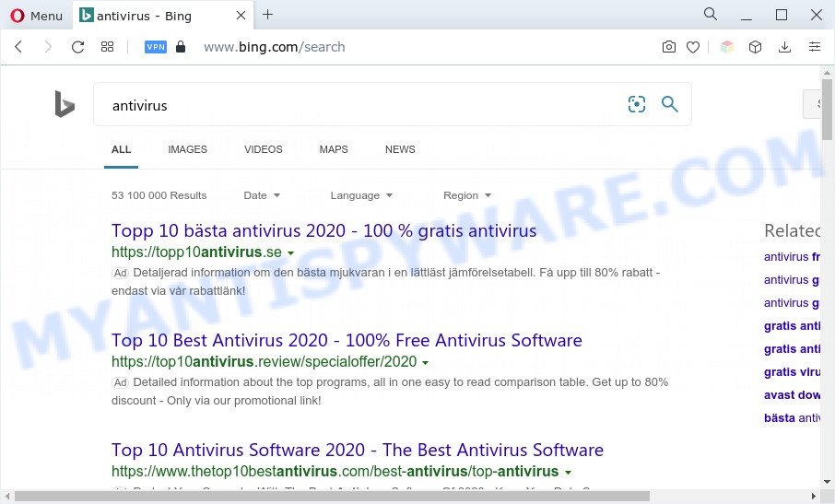This screenshot has width=835, height=504.
Task: Click the tab search magnifier icon
Action: click(x=711, y=14)
